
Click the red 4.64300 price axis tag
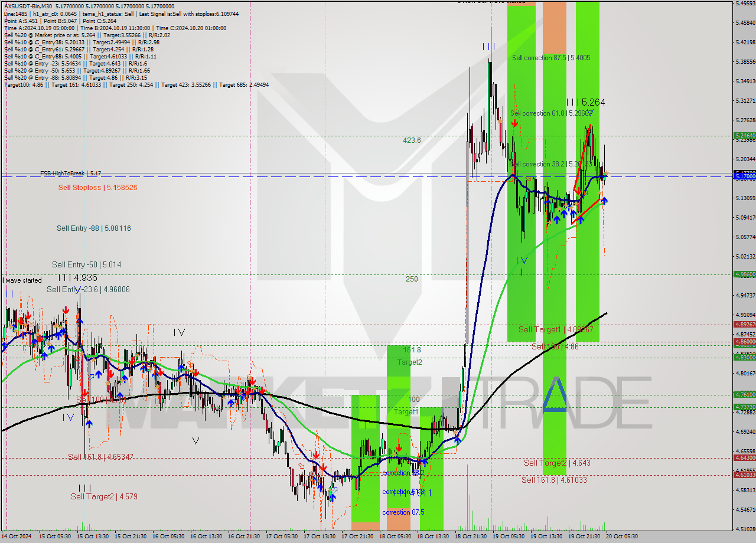744,457
